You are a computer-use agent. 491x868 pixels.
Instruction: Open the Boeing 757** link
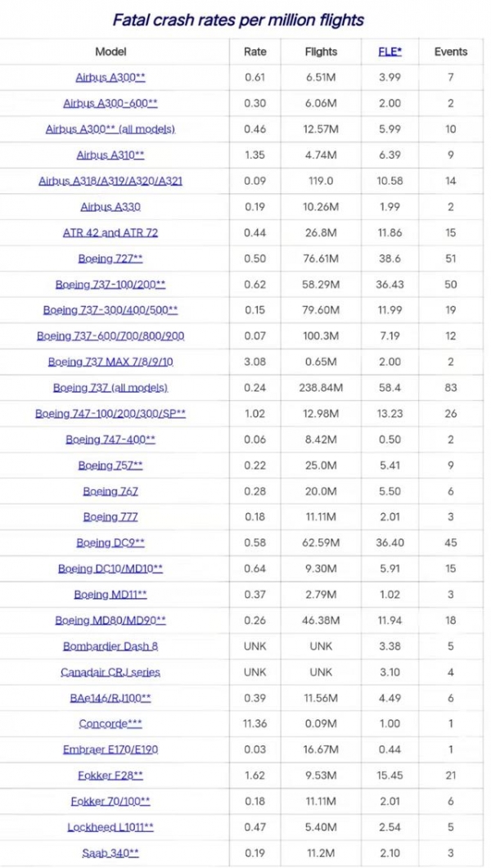pos(110,465)
